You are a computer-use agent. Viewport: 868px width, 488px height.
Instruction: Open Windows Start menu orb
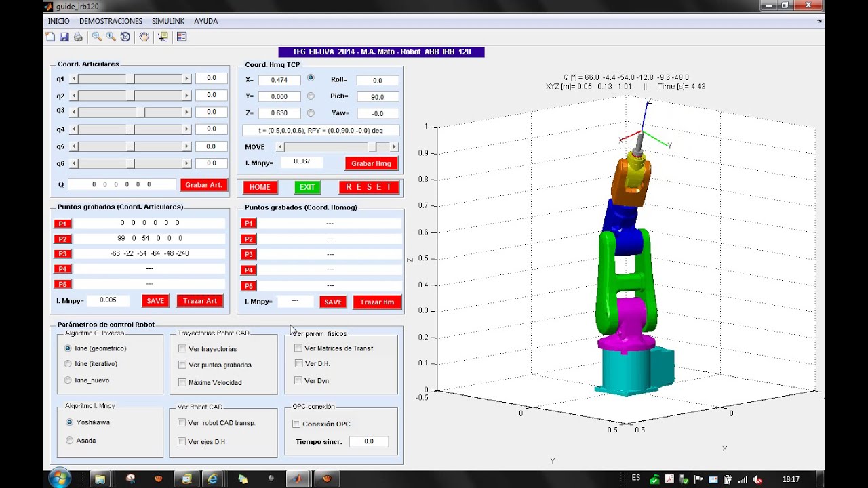pyautogui.click(x=60, y=479)
